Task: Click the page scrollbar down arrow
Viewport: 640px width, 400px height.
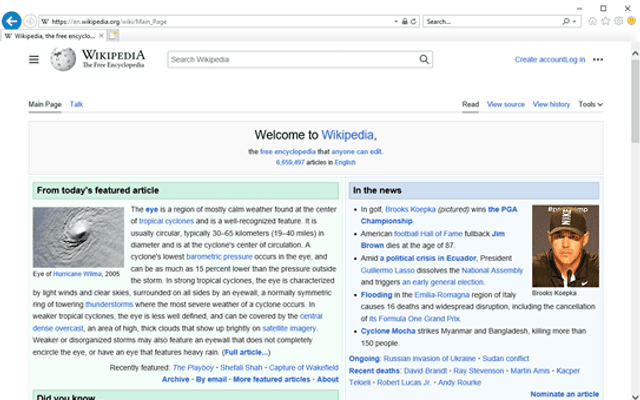Action: tap(635, 397)
